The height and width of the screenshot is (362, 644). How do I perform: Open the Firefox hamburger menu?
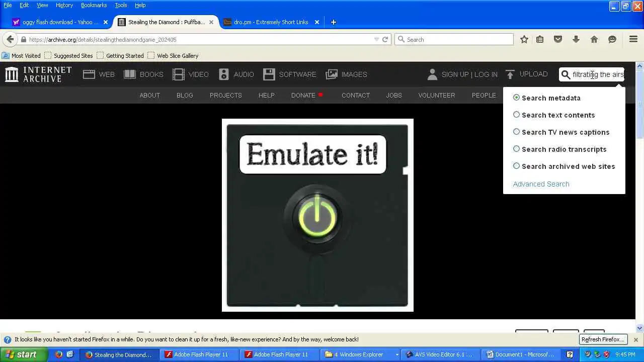[x=633, y=39]
